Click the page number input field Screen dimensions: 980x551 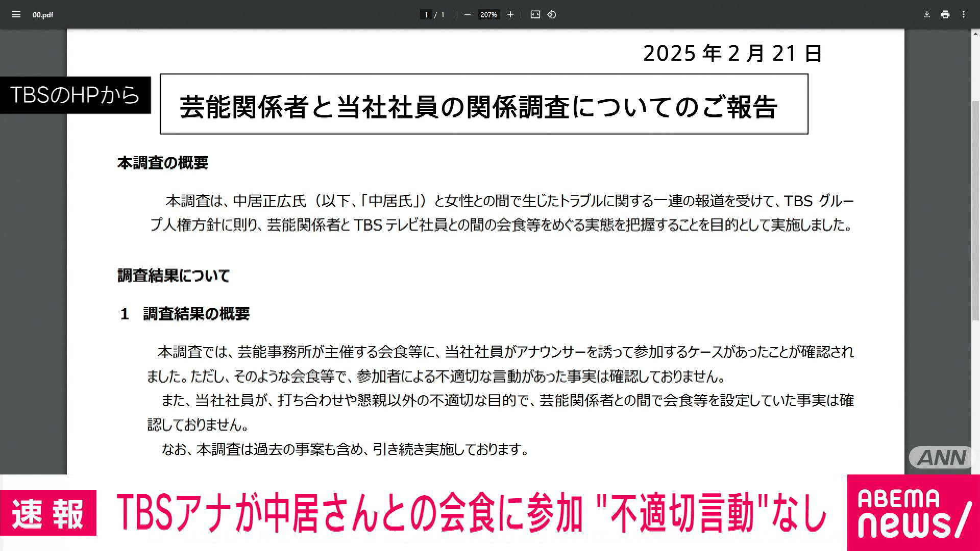(x=426, y=15)
